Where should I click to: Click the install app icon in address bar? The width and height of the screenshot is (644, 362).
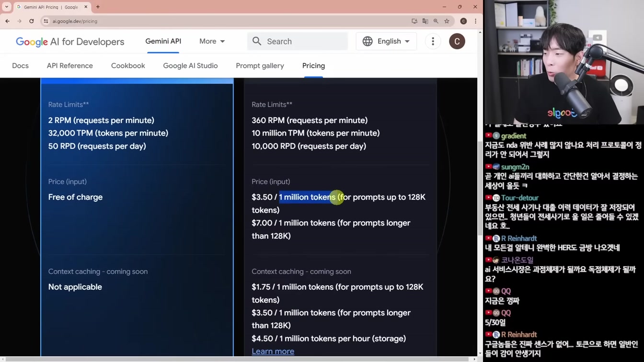[414, 21]
